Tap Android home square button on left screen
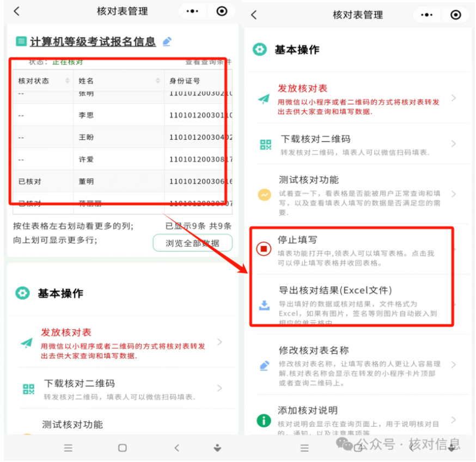The width and height of the screenshot is (476, 462). [123, 448]
